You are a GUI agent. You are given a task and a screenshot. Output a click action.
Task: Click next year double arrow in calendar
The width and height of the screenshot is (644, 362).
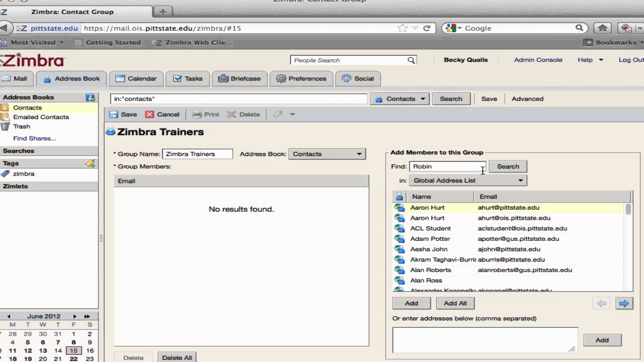pos(87,317)
